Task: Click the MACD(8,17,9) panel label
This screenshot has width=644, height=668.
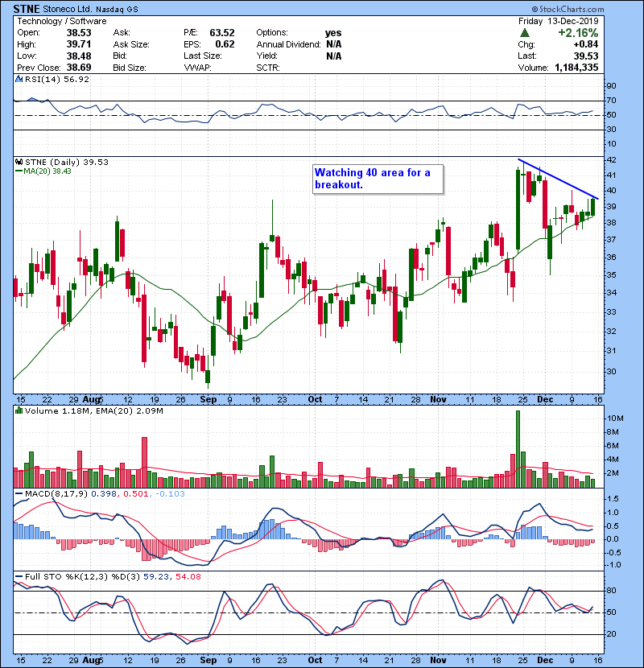Action: (56, 494)
